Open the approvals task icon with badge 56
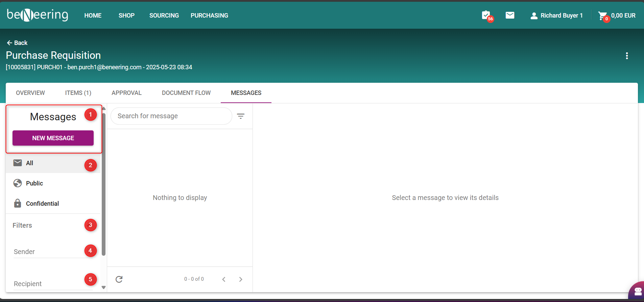644x302 pixels. tap(486, 15)
